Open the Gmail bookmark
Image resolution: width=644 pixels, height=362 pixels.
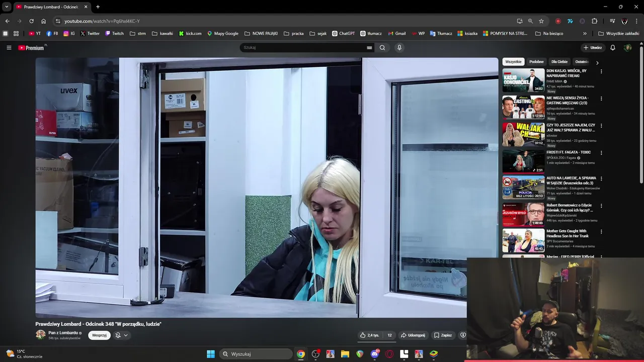tap(396, 34)
